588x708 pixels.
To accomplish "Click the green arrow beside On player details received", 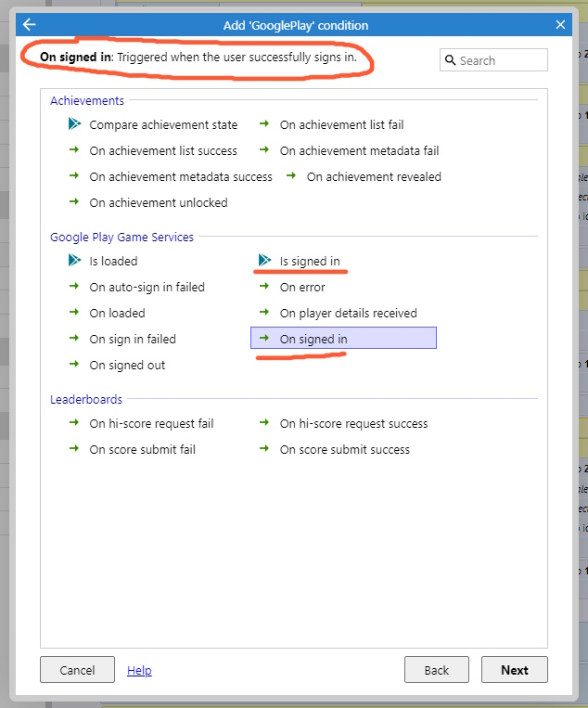I will coord(264,312).
